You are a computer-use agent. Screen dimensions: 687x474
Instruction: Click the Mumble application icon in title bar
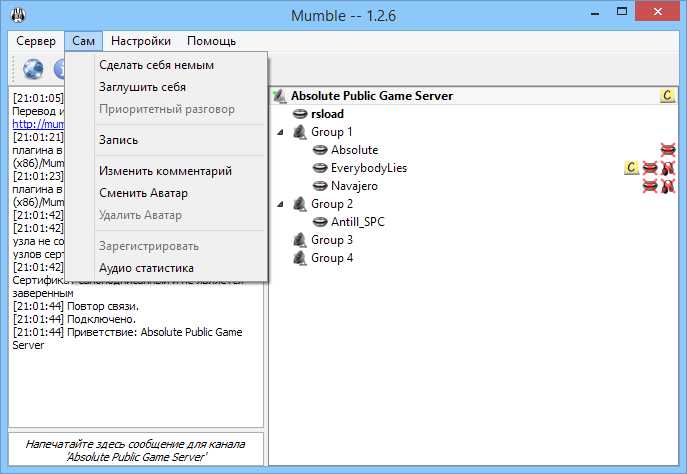pos(18,15)
